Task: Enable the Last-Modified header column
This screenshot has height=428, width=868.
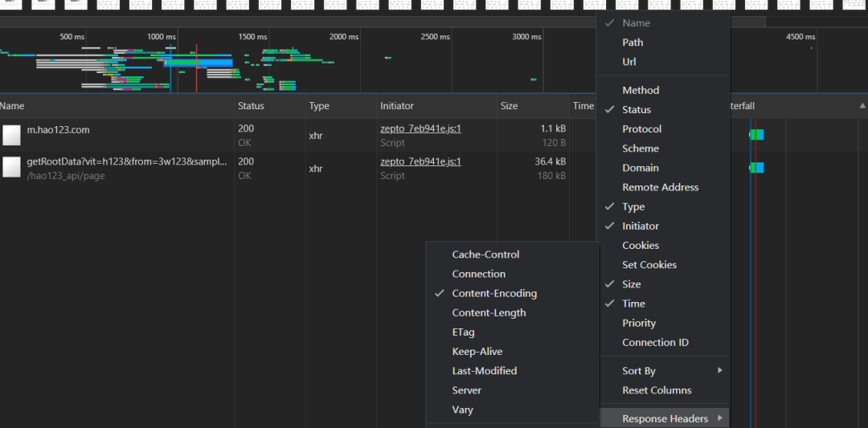Action: point(512,370)
